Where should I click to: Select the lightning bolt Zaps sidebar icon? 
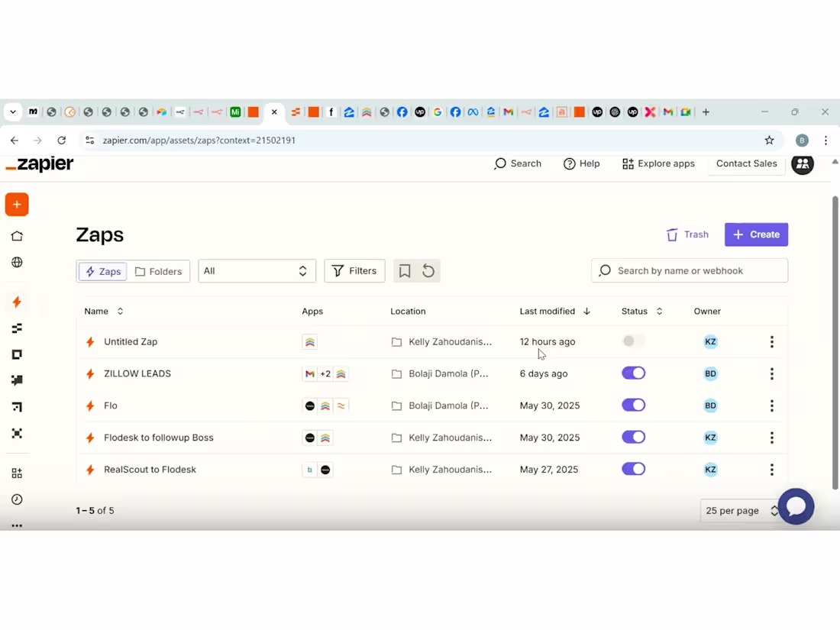coord(17,302)
